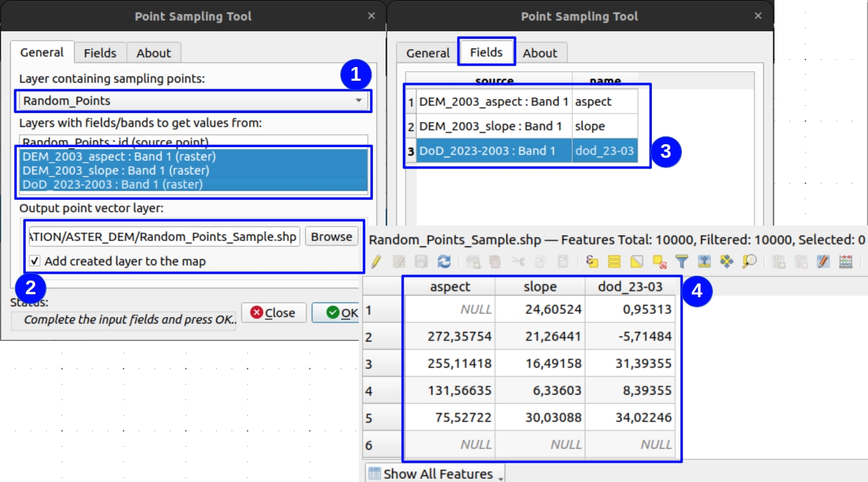Click the Reload table icon
Image resolution: width=868 pixels, height=482 pixels.
(444, 261)
